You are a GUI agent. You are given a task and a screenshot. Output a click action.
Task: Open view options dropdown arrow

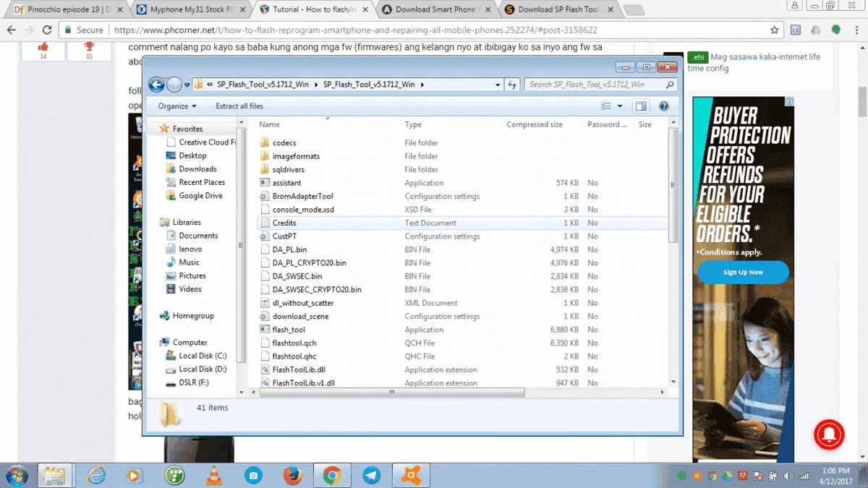[x=620, y=106]
